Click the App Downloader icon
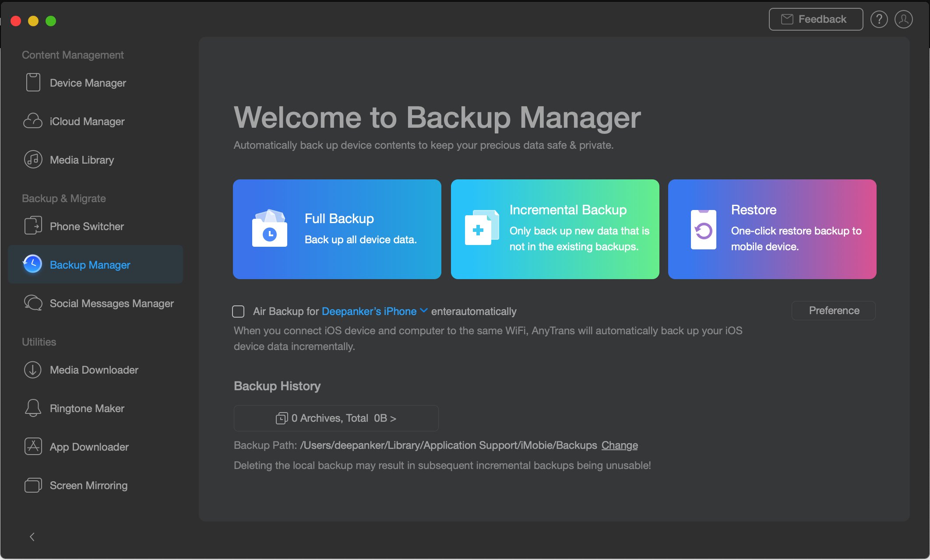Viewport: 930px width, 560px height. pyautogui.click(x=33, y=446)
